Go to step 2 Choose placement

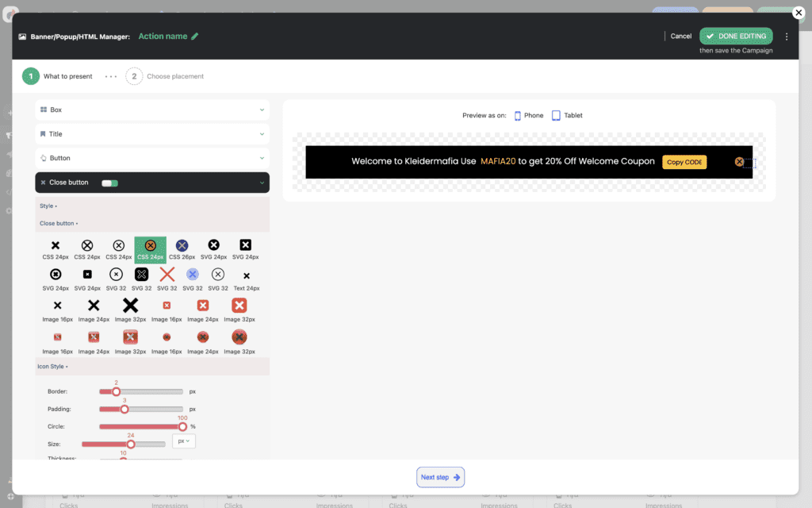click(165, 76)
